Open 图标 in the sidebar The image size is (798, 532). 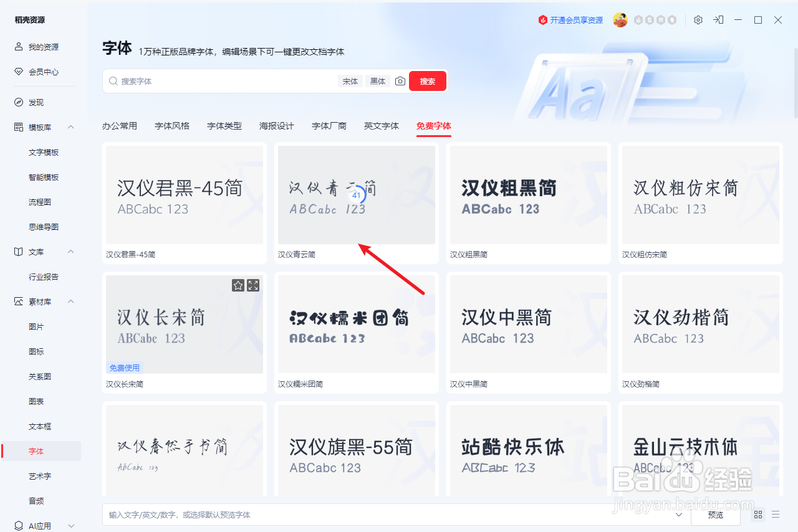click(x=36, y=351)
